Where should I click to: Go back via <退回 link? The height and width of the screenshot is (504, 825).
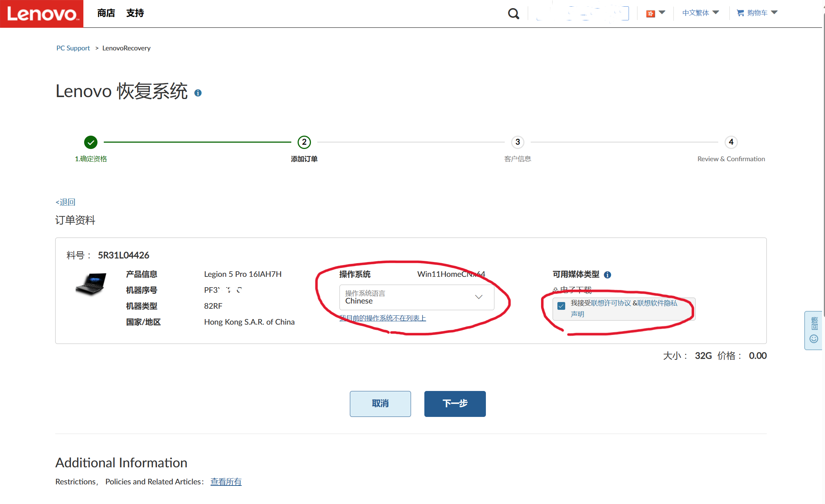65,202
